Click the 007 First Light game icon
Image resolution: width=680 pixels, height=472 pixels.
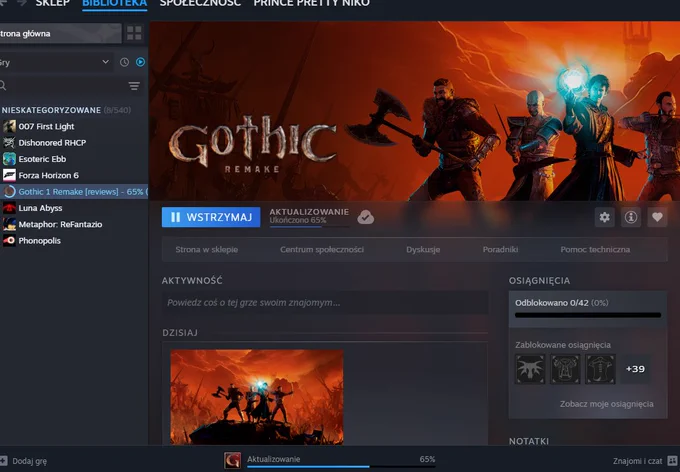[9, 126]
